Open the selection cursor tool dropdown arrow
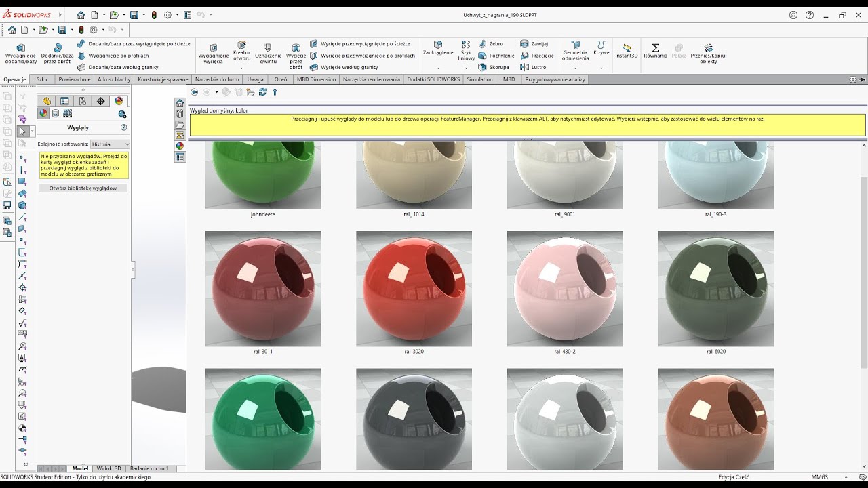This screenshot has height=488, width=868. coord(32,131)
